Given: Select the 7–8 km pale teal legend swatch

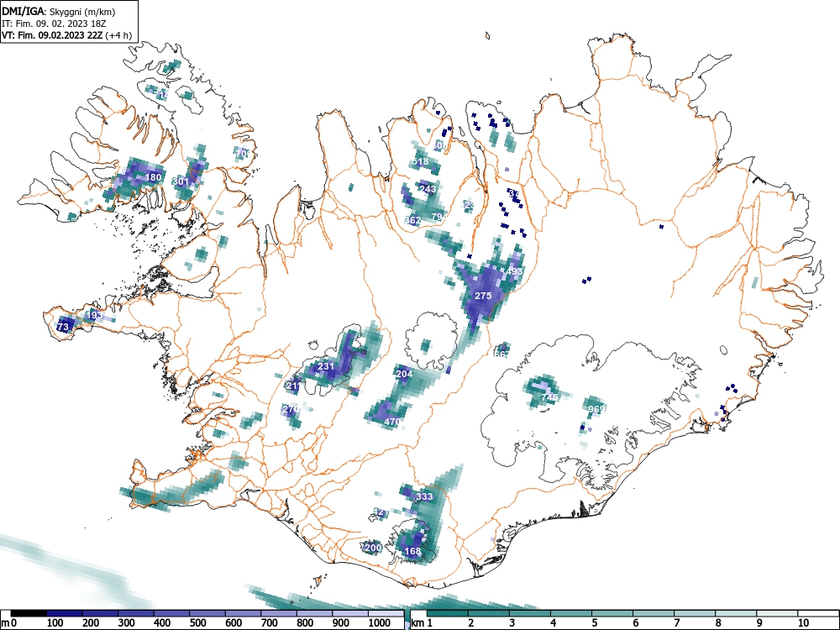Looking at the screenshot, I should click(x=695, y=613).
